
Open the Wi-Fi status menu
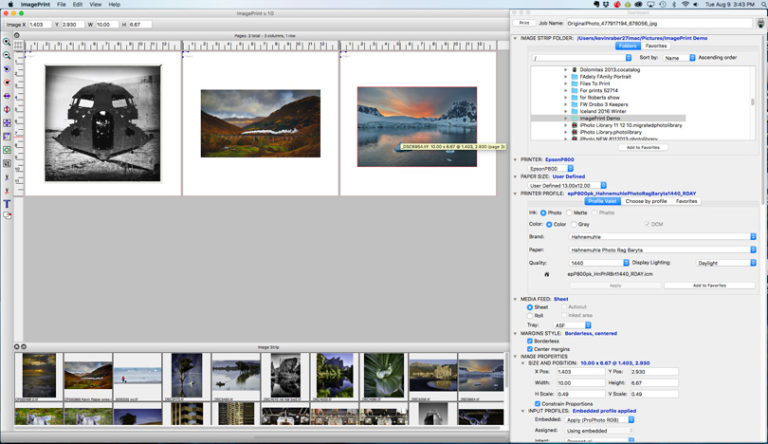coord(685,4)
